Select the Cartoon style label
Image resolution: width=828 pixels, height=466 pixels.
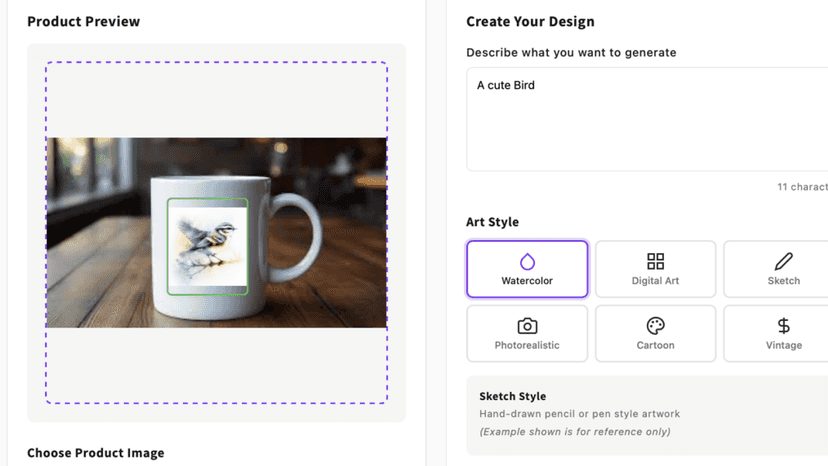pos(655,346)
